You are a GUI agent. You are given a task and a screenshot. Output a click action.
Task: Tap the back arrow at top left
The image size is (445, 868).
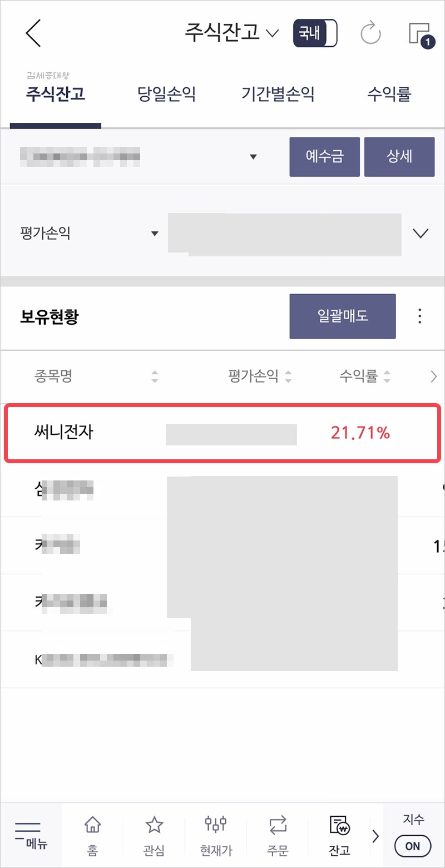coord(32,33)
